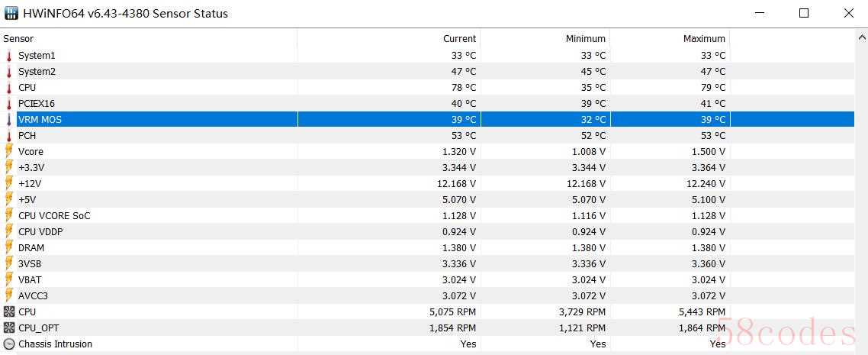868x355 pixels.
Task: Click the lightning icon beside 3VSB
Action: tap(9, 263)
